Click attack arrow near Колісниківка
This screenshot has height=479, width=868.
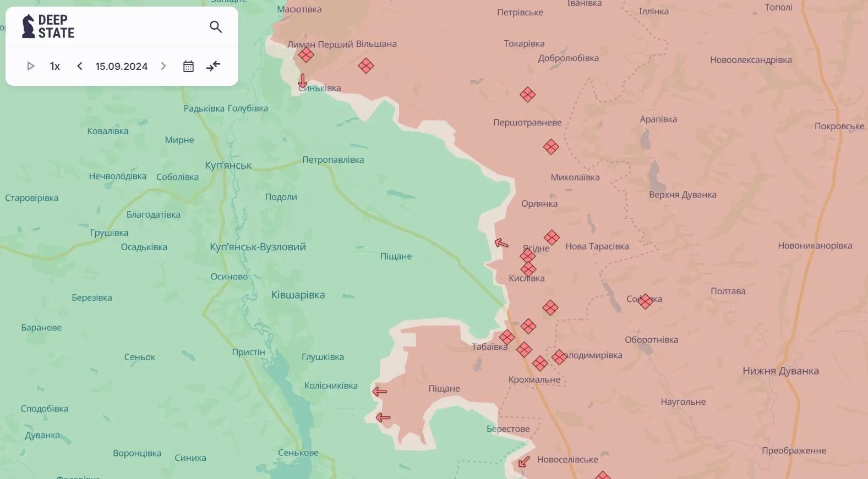380,392
